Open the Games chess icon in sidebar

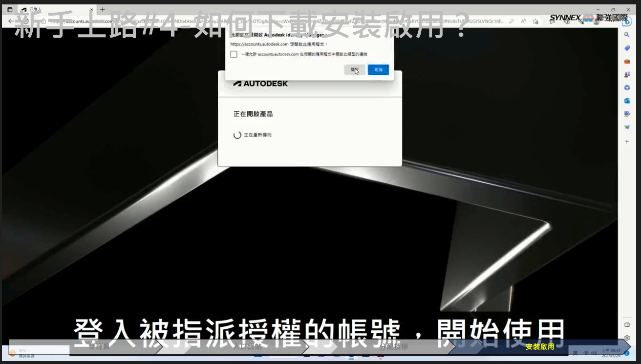627,74
